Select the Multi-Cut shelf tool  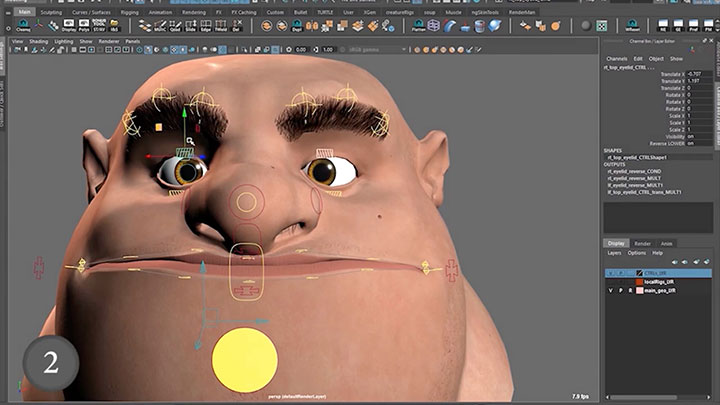[160, 25]
